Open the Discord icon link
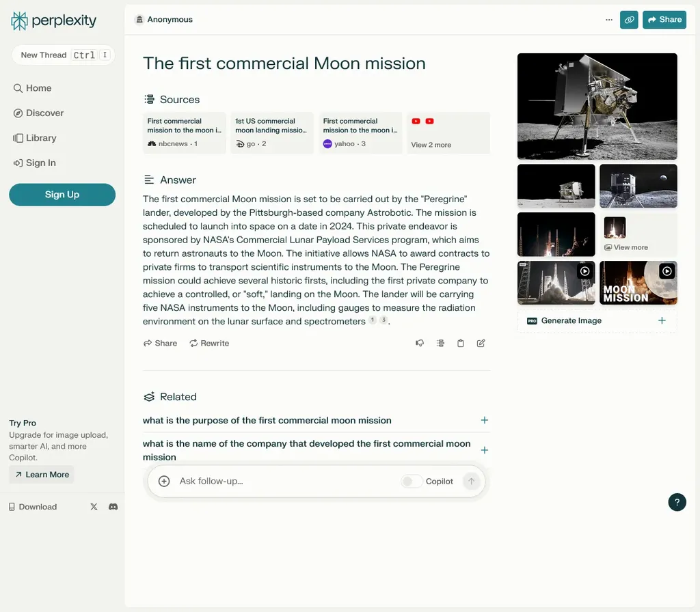The height and width of the screenshot is (612, 700). (113, 507)
